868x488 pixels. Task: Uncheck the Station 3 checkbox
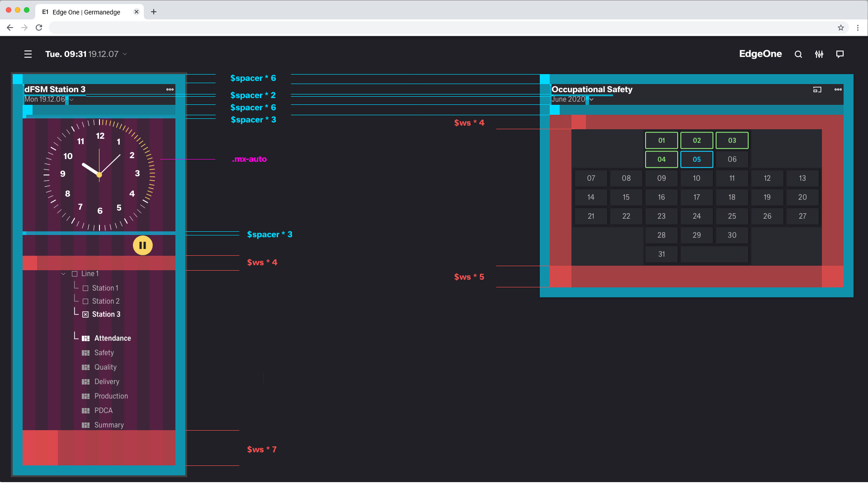pos(85,314)
